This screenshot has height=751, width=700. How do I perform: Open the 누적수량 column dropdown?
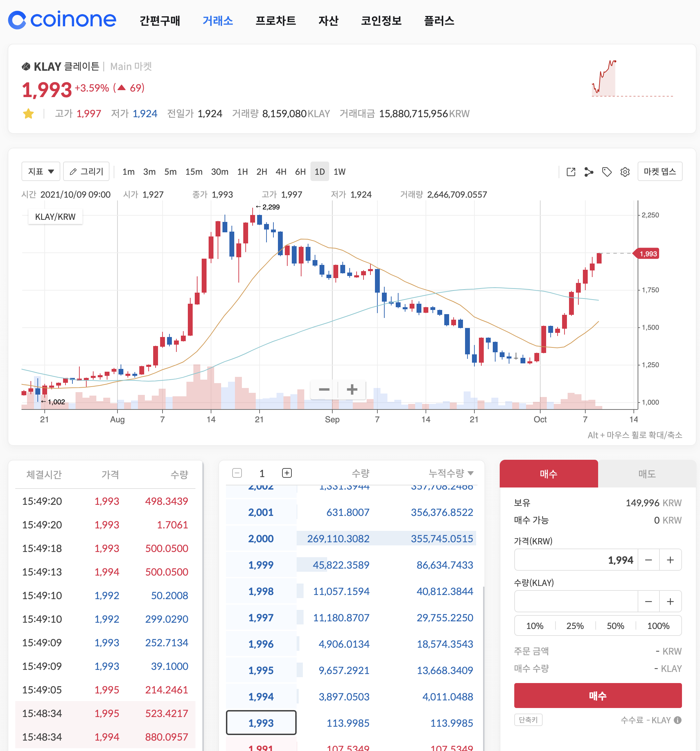(x=451, y=473)
